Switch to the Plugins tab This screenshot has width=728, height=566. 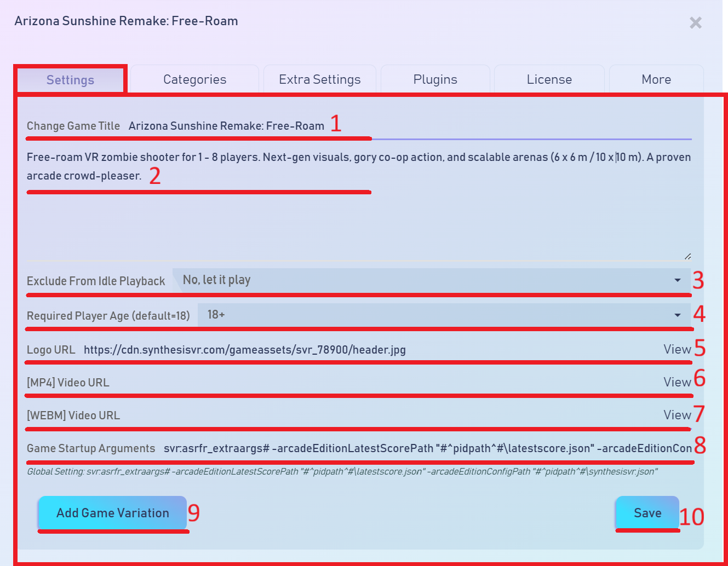[x=435, y=79]
